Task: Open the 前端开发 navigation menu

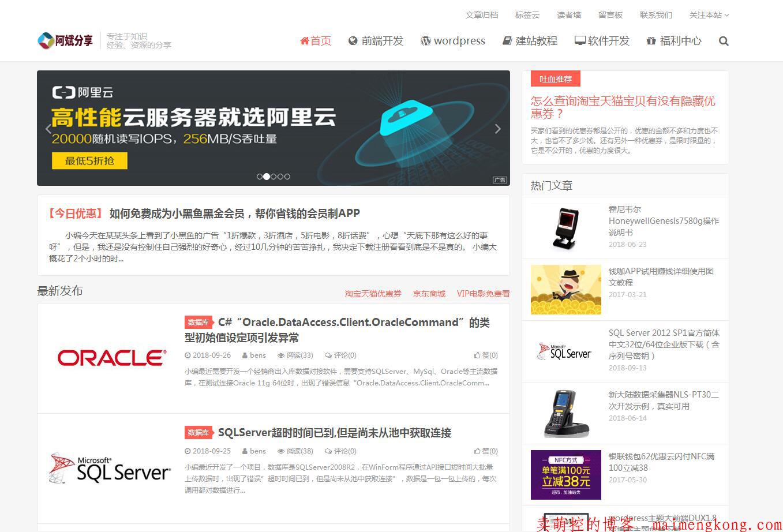Action: point(376,41)
